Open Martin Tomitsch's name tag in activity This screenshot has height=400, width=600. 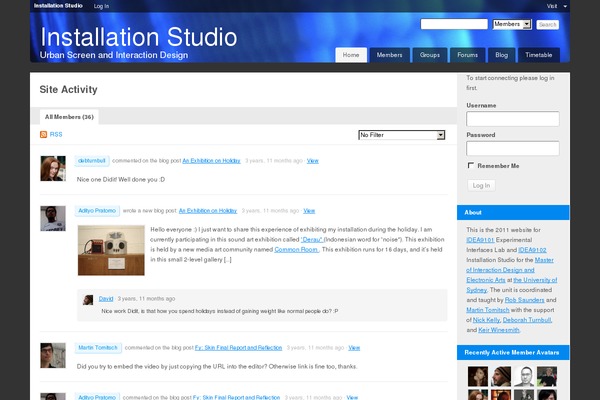pyautogui.click(x=98, y=348)
